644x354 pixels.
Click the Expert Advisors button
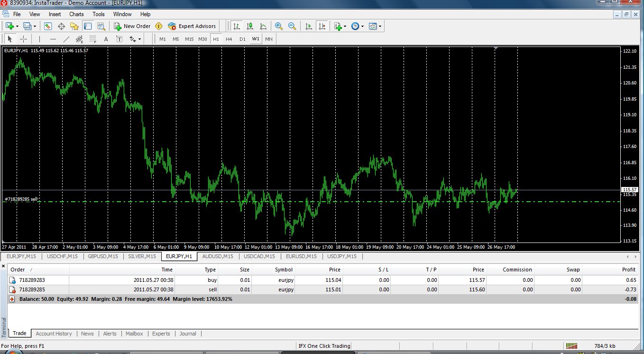click(192, 26)
